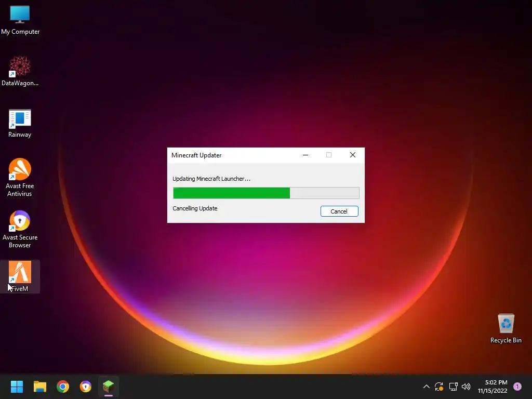Minimize the Minecraft Updater window

(x=305, y=155)
